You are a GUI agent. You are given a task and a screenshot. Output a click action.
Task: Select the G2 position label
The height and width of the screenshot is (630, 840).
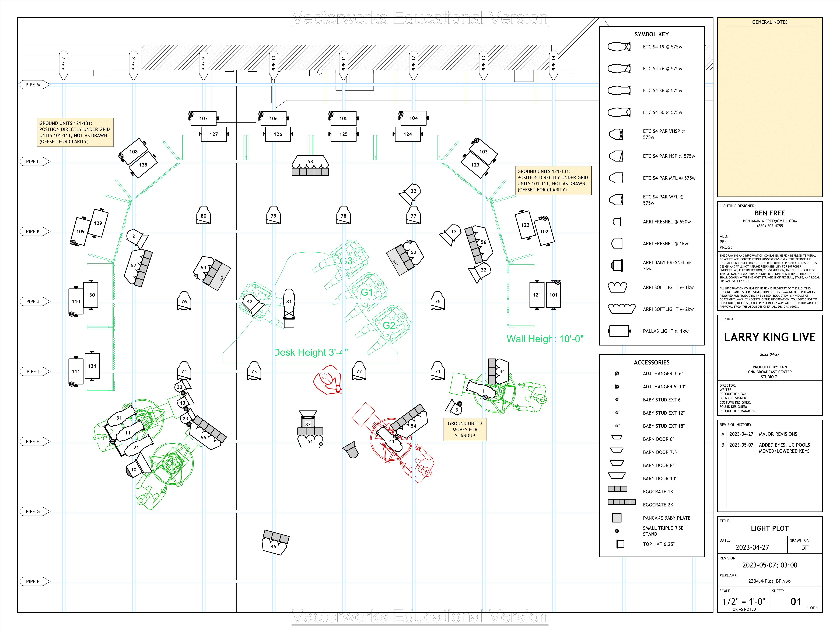click(389, 325)
